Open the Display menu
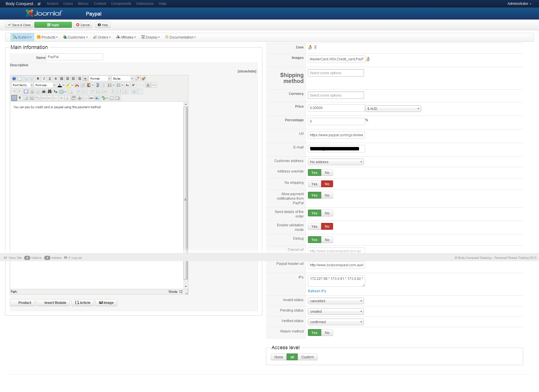 click(x=151, y=37)
